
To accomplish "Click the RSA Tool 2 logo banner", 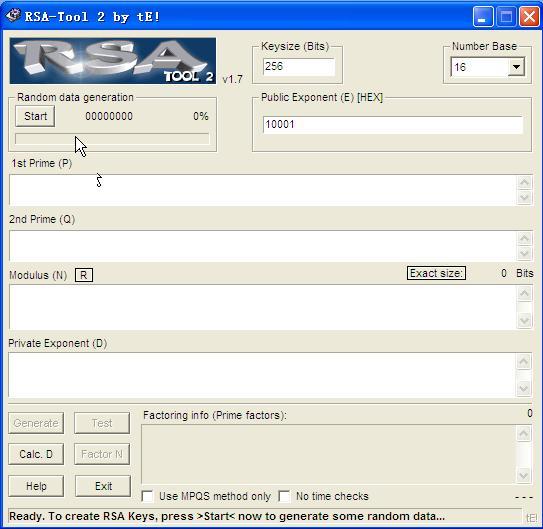I will (x=113, y=61).
